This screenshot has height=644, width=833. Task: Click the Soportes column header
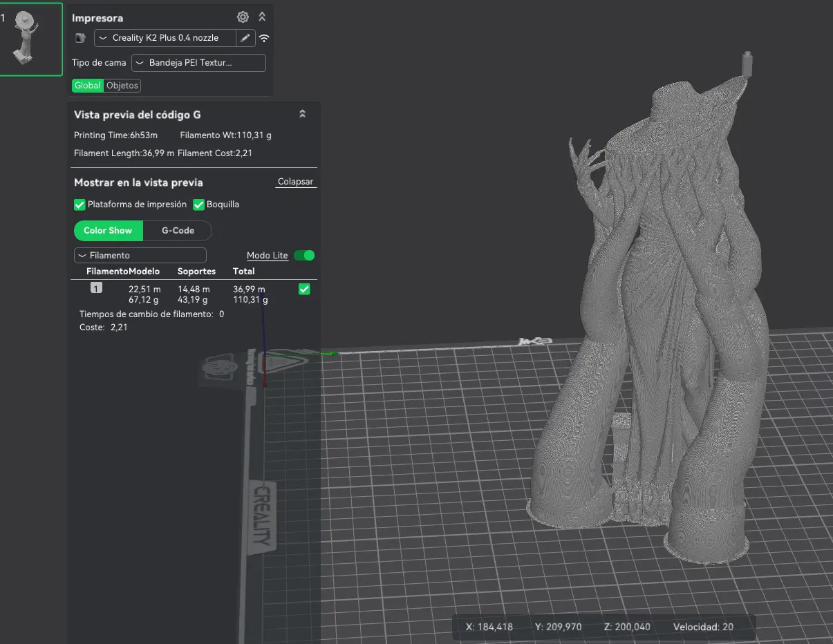pos(197,272)
